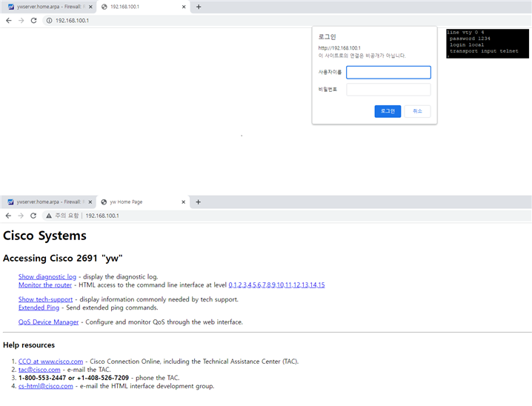Open the Show diagnostic log link
The height and width of the screenshot is (406, 532).
point(47,277)
